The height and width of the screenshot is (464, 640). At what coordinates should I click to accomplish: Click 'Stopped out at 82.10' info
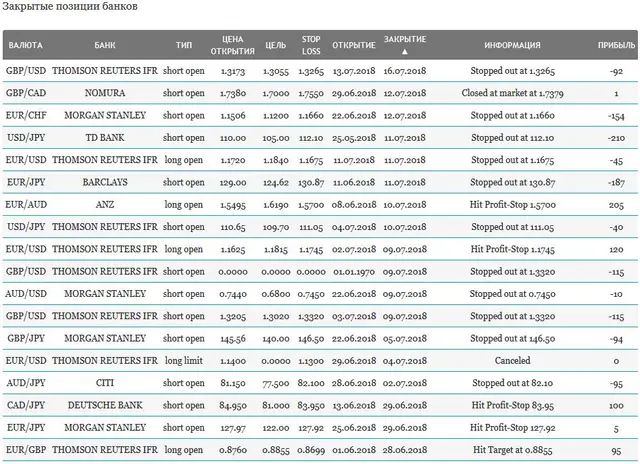(512, 383)
